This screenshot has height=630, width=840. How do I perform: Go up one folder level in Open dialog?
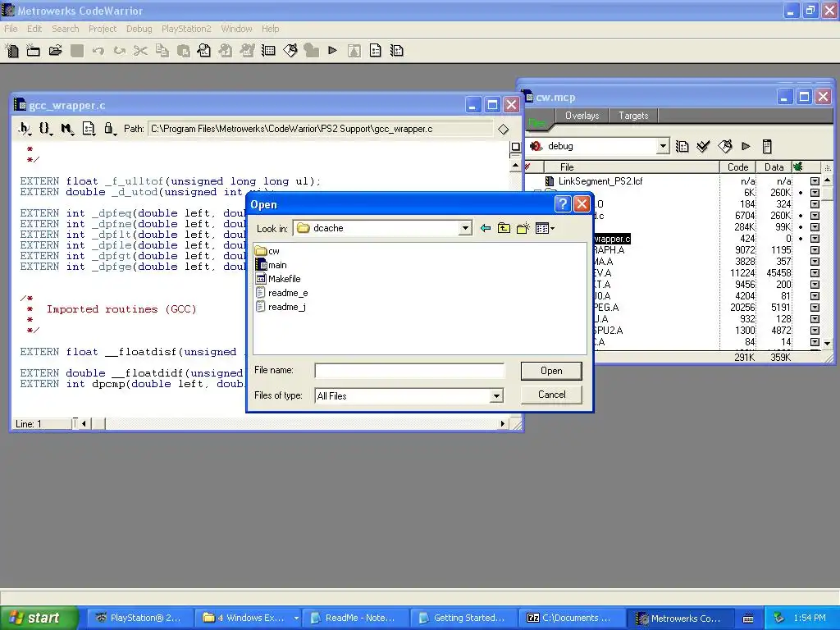click(504, 228)
